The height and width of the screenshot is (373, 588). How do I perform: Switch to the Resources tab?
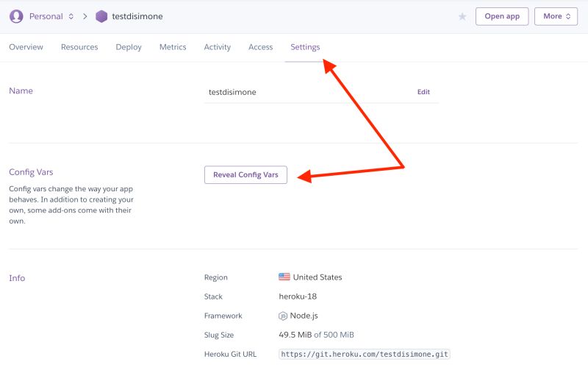click(79, 47)
